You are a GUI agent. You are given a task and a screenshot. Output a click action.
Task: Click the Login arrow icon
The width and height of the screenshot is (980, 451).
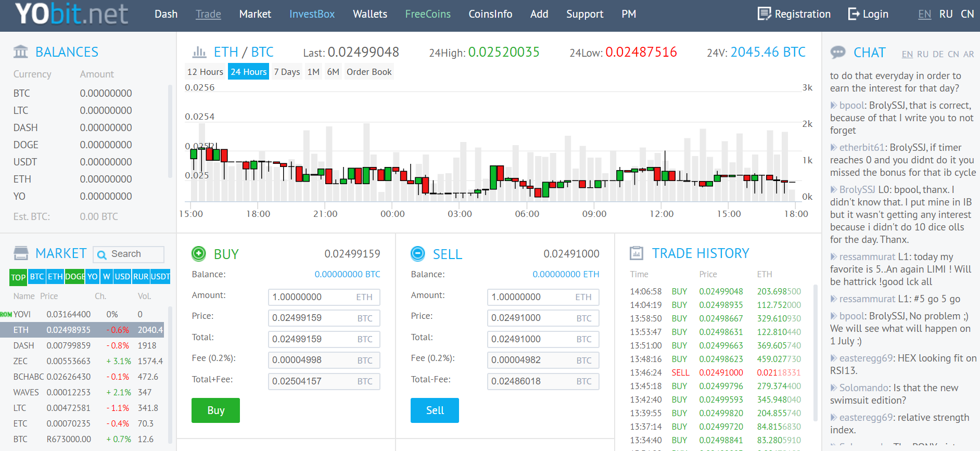[854, 14]
